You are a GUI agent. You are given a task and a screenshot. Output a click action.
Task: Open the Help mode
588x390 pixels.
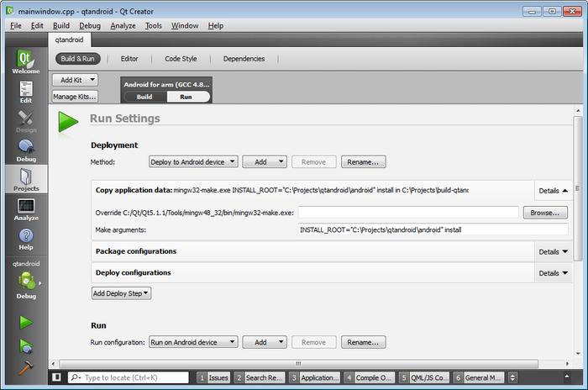(x=26, y=239)
